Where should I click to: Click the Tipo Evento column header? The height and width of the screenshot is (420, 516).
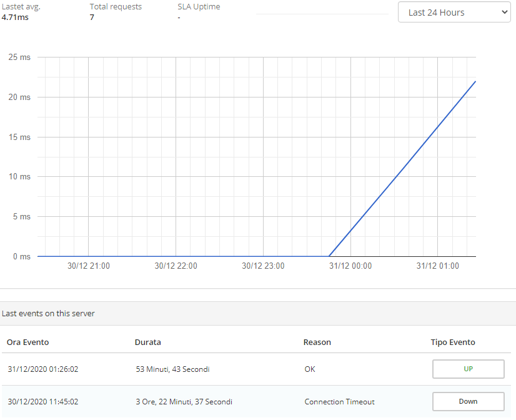pyautogui.click(x=453, y=342)
